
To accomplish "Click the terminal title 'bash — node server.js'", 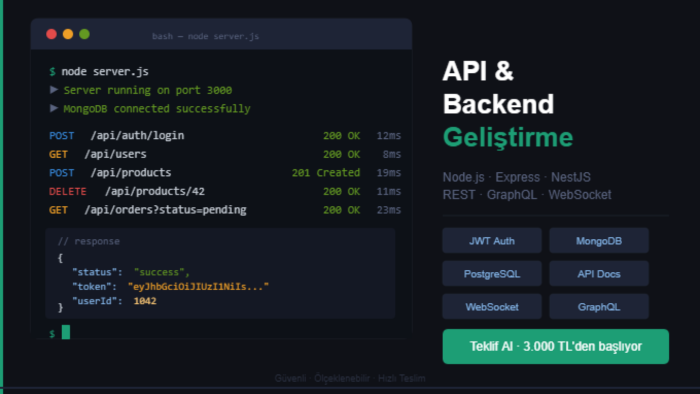I will [205, 36].
